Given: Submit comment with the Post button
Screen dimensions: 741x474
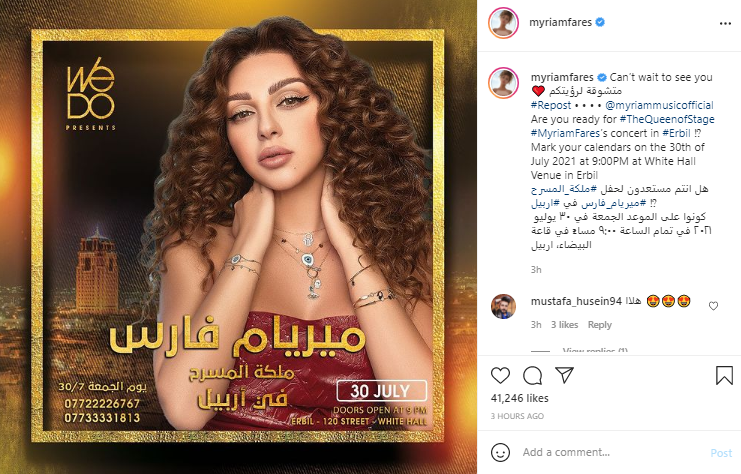Looking at the screenshot, I should [721, 453].
